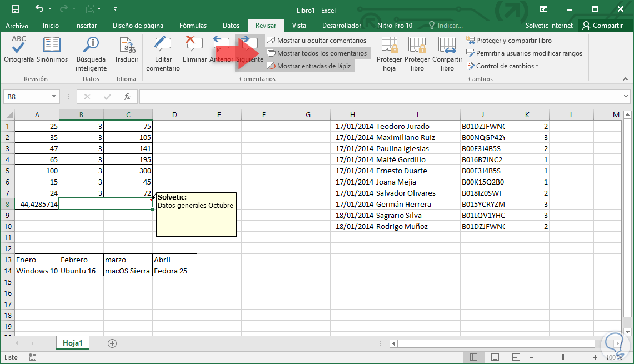Open the Desarrollador tab

(x=342, y=26)
